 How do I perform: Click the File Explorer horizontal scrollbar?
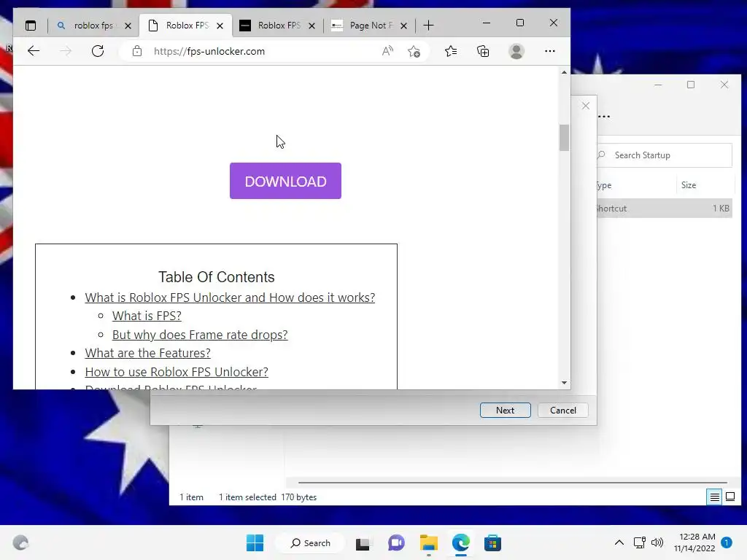[513, 483]
